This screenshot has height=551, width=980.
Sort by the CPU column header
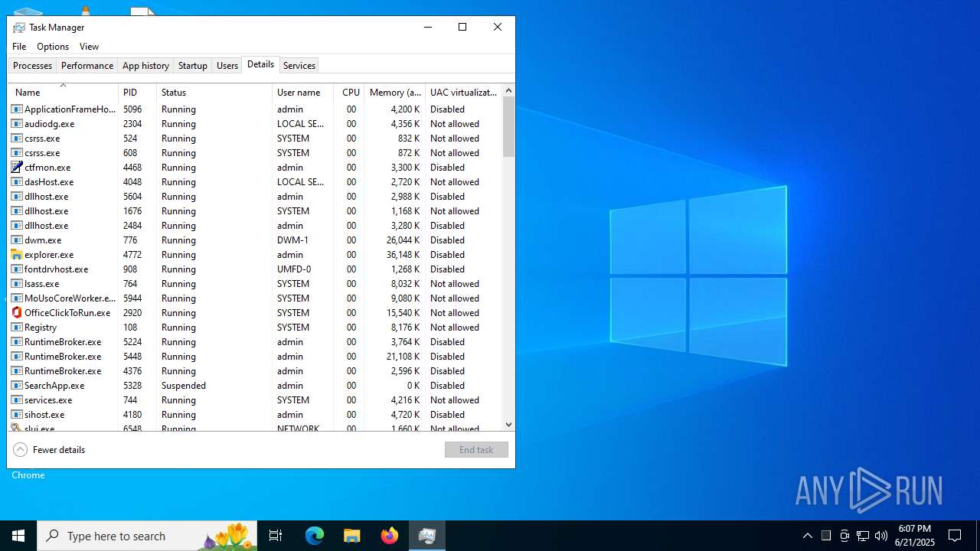pyautogui.click(x=349, y=92)
